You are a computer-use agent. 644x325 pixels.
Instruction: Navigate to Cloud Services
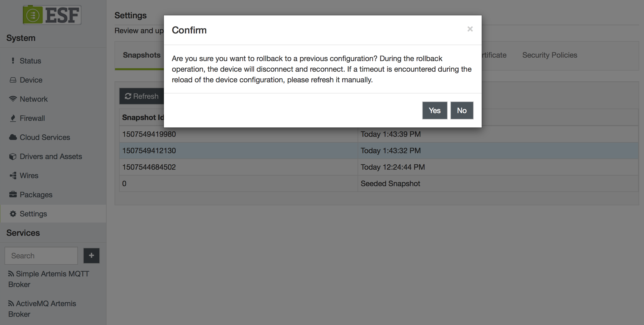pyautogui.click(x=53, y=137)
